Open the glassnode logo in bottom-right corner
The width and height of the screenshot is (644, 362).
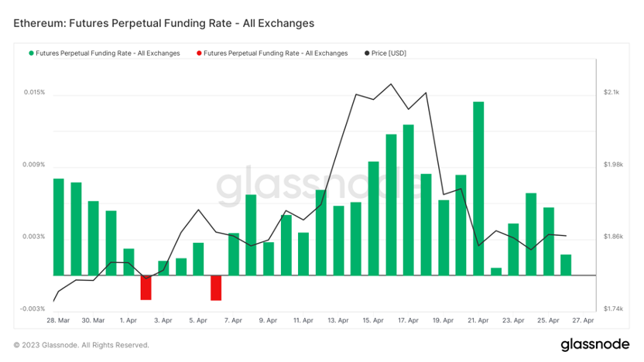click(593, 344)
